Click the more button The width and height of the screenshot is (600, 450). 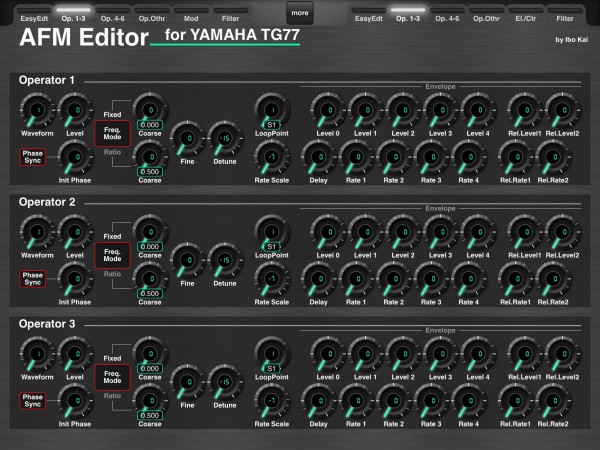tap(300, 13)
